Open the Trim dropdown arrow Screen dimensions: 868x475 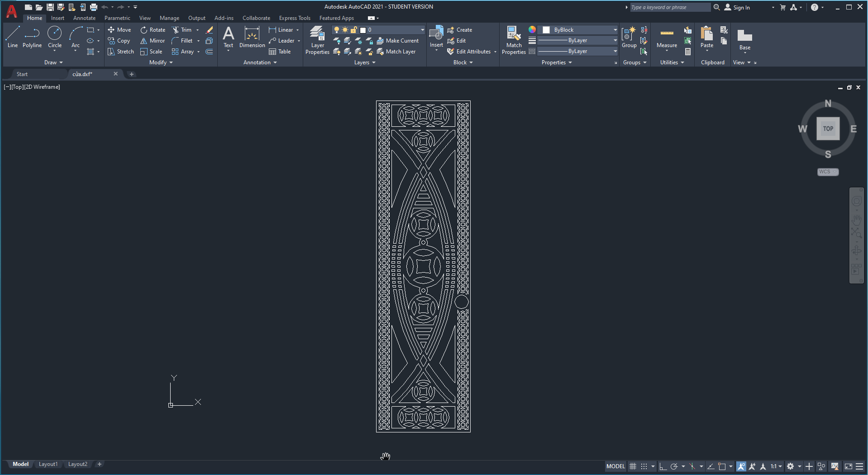coord(198,30)
